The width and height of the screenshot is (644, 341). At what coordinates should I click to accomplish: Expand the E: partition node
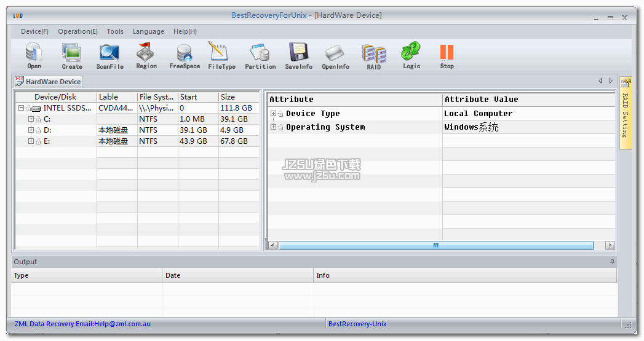point(31,141)
